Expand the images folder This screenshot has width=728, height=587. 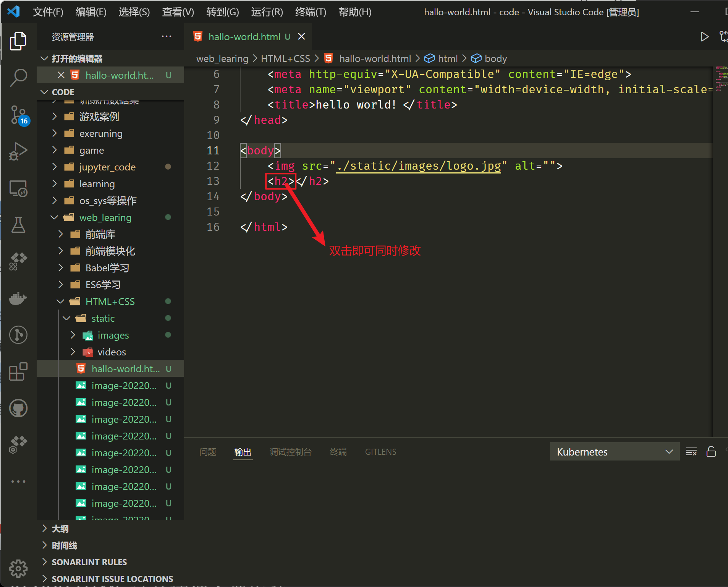[x=73, y=335]
